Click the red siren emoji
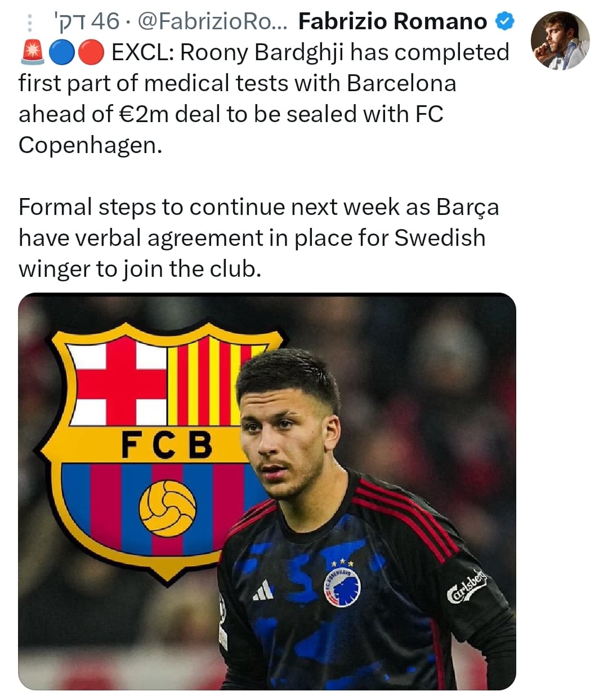 coord(32,53)
